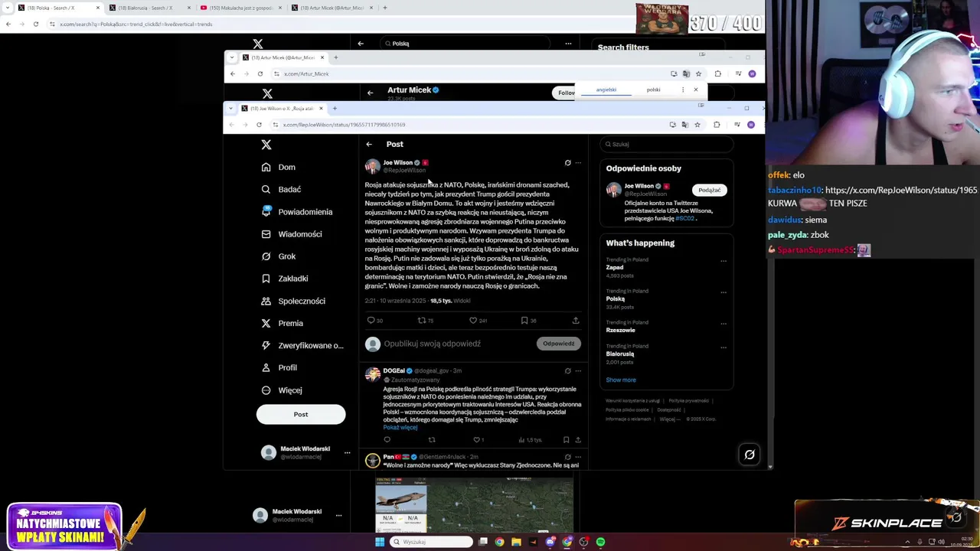Open more options on DOGEai reply
The height and width of the screenshot is (551, 980).
point(578,371)
